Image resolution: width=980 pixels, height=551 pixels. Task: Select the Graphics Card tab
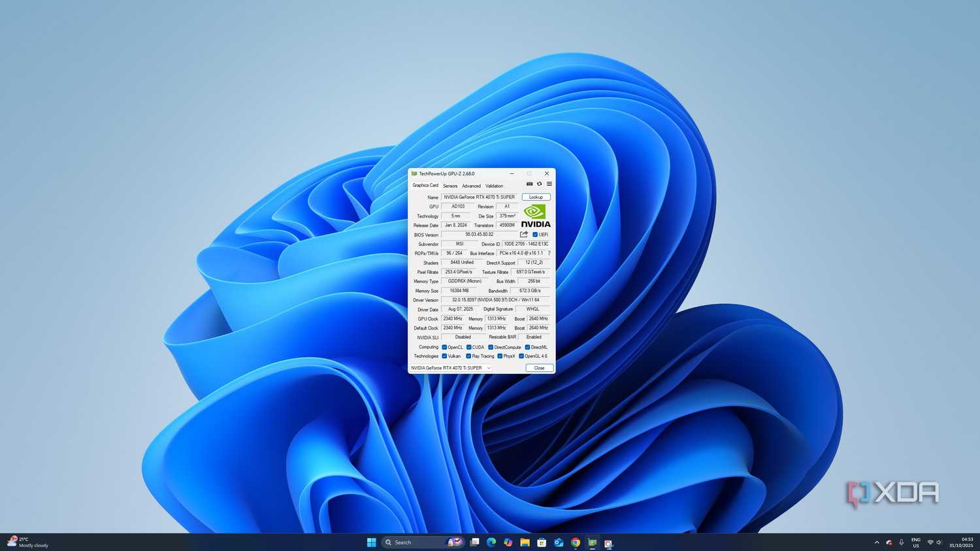point(425,185)
